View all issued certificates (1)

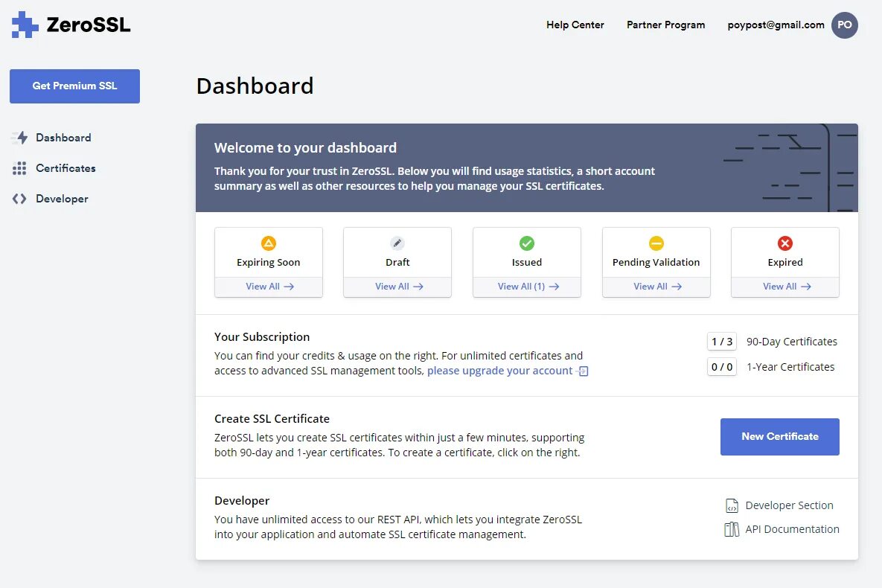(x=528, y=287)
